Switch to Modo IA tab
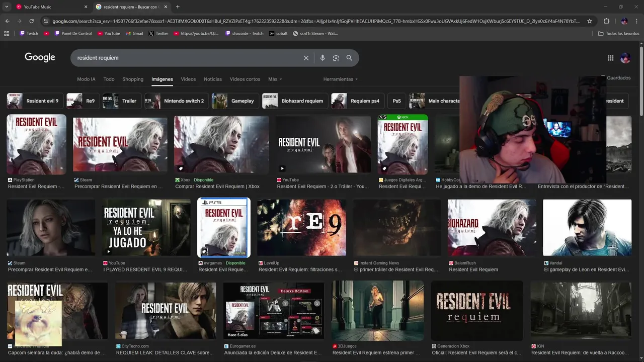 click(x=86, y=79)
